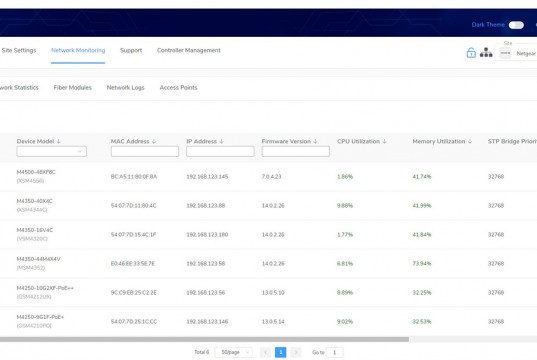Screen dimensions: 537x360
Task: Open the Support tab
Action: pyautogui.click(x=131, y=50)
